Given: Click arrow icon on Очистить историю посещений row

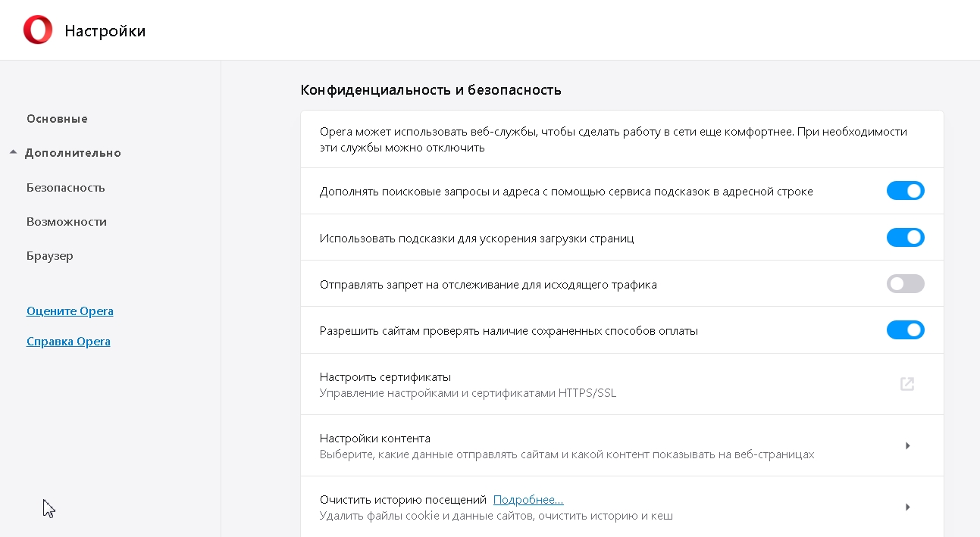Looking at the screenshot, I should pyautogui.click(x=907, y=507).
